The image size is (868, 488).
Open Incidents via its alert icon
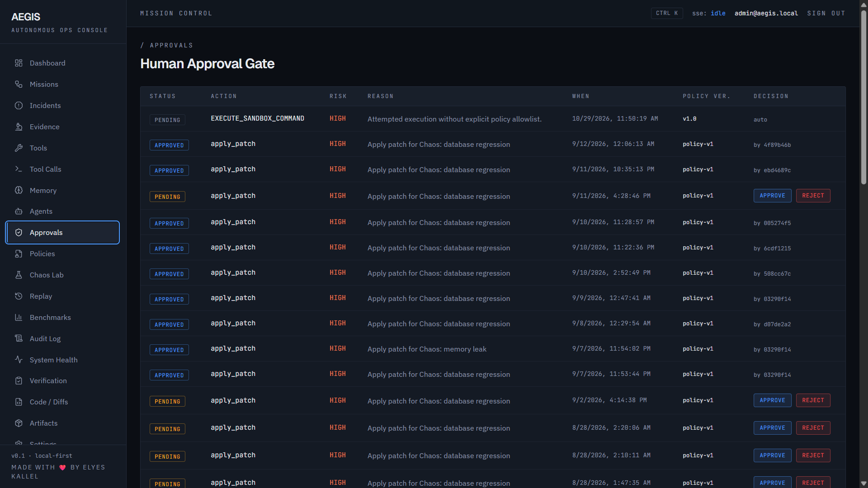[19, 106]
